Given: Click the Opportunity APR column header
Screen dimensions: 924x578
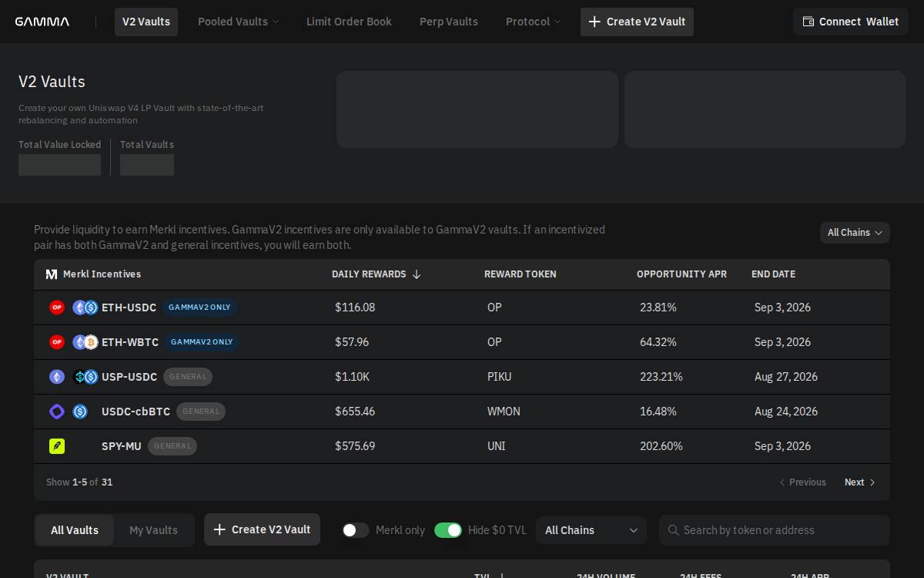Looking at the screenshot, I should (681, 274).
